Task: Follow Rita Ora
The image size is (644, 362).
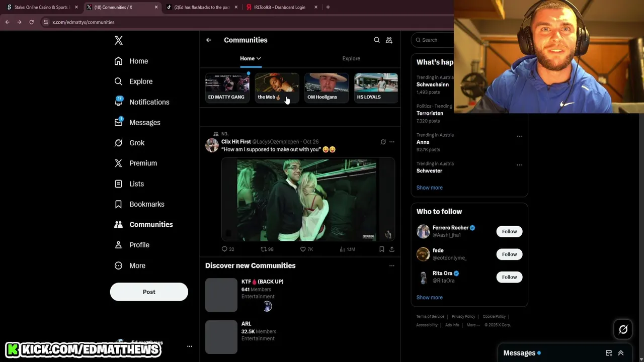Action: 509,277
